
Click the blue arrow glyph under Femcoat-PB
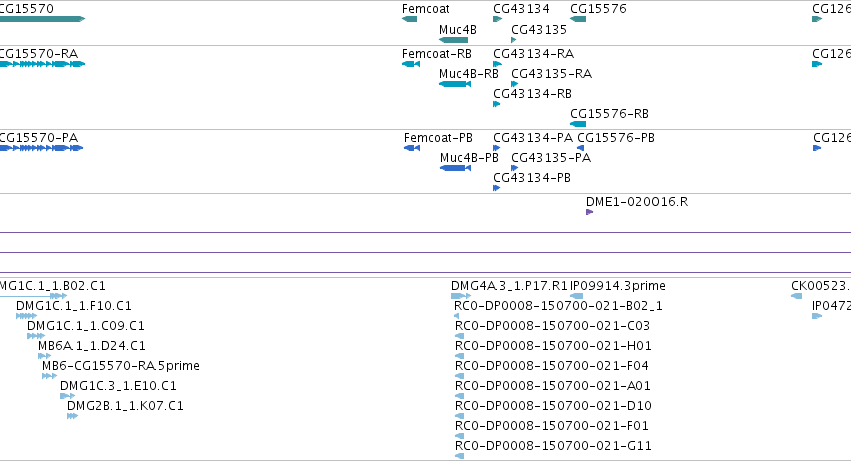[412, 148]
